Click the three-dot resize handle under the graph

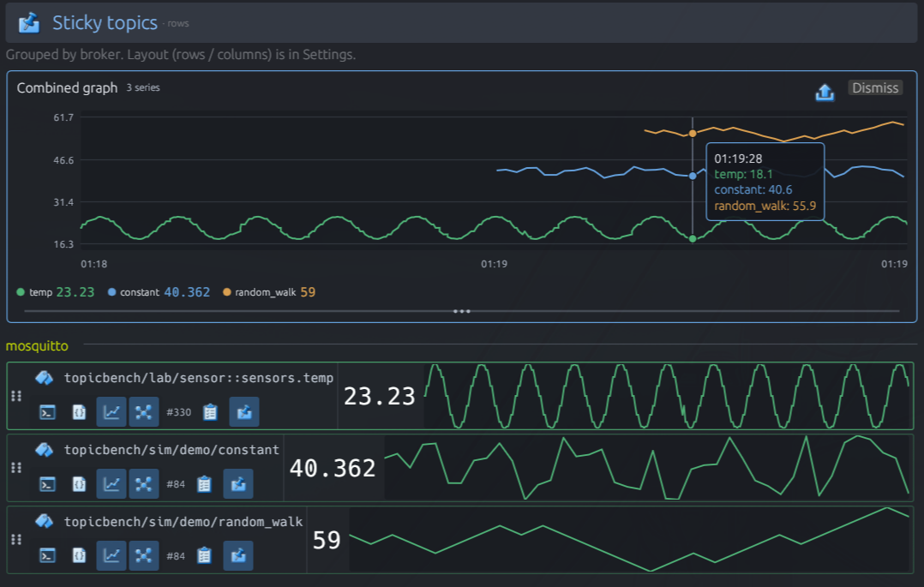point(461,311)
